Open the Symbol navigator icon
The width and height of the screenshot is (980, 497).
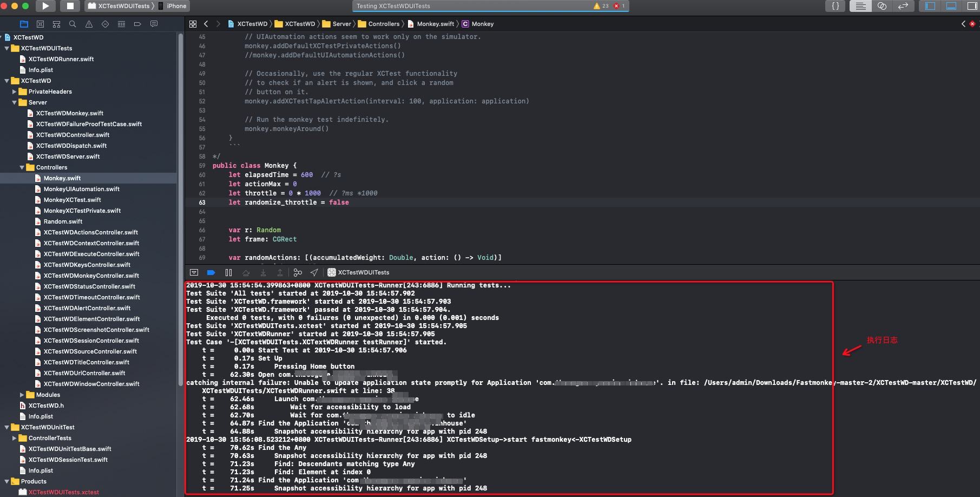(x=56, y=24)
